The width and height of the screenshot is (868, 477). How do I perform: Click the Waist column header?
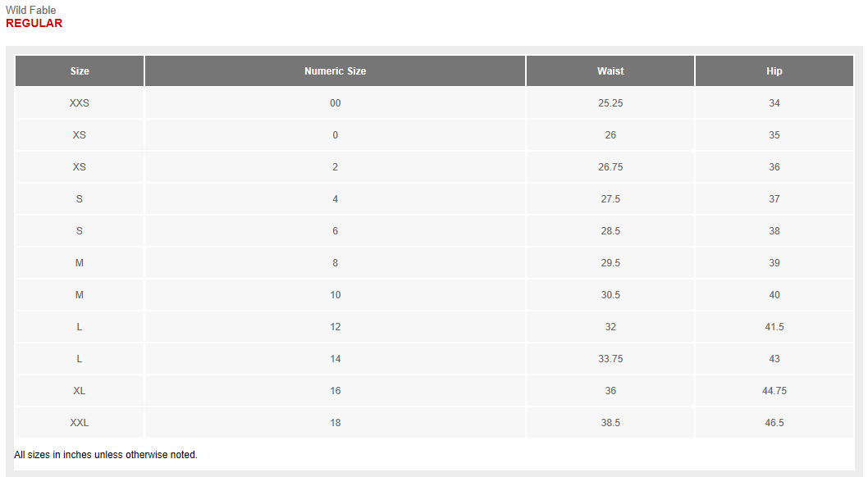click(610, 70)
